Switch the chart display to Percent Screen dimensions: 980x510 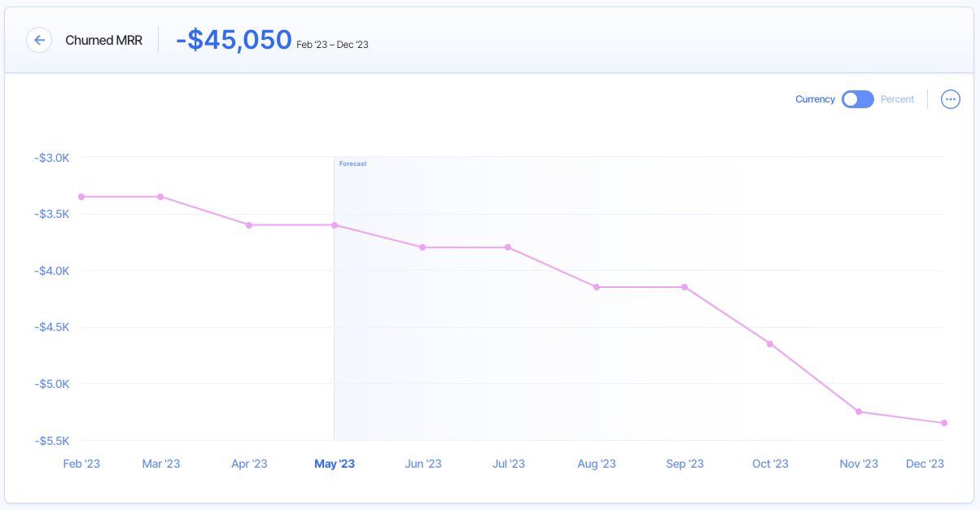897,98
